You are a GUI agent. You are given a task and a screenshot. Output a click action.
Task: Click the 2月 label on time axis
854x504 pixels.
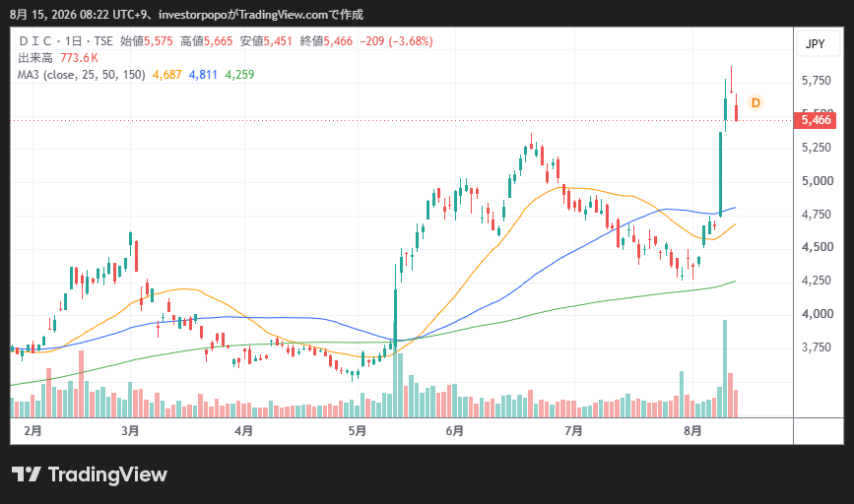(33, 431)
